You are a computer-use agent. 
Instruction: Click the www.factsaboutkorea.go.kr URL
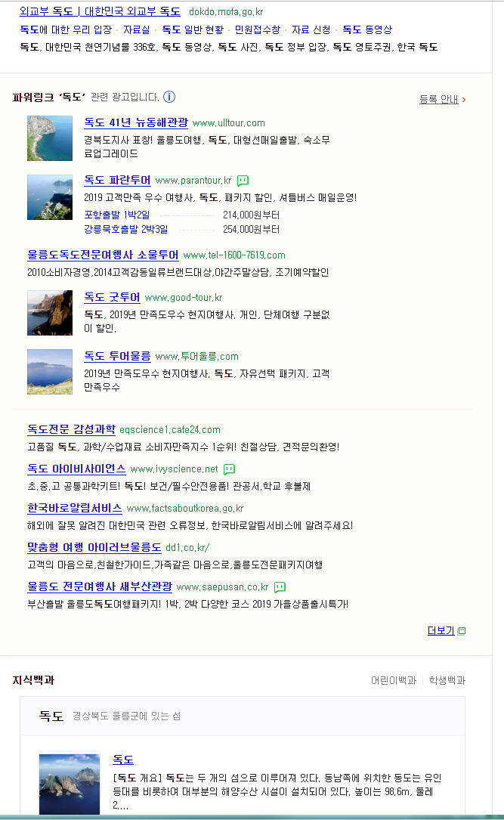(x=185, y=509)
